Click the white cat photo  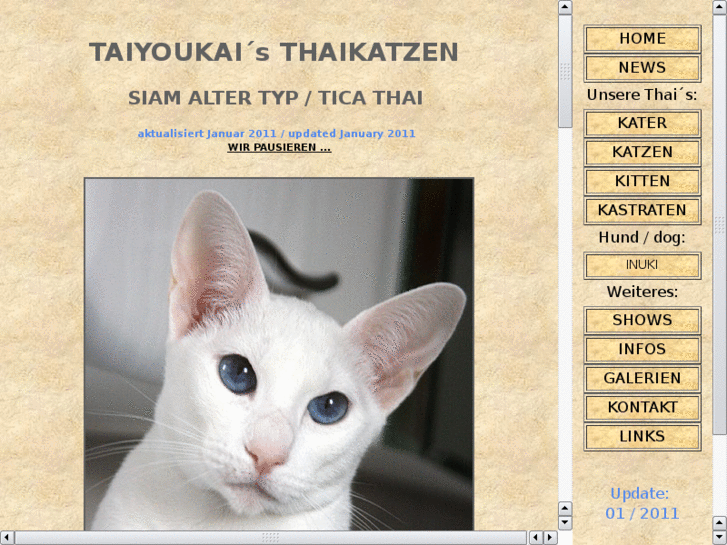tap(279, 353)
